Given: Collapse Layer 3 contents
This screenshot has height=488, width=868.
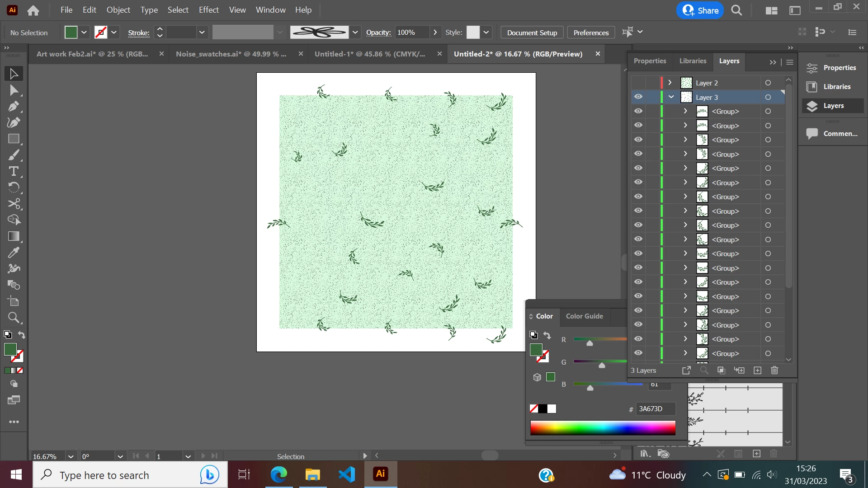Looking at the screenshot, I should (671, 97).
